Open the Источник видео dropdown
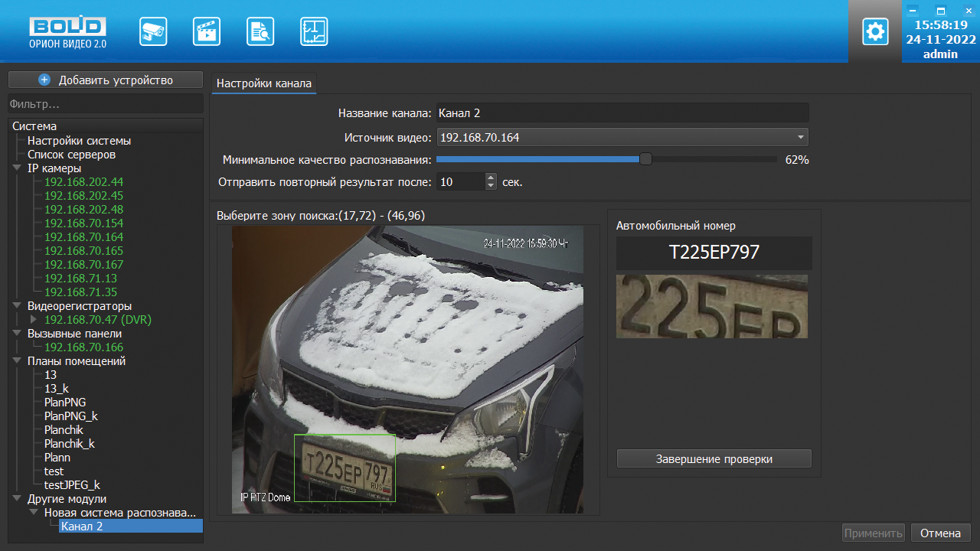Screen dimensions: 980x551 800,138
